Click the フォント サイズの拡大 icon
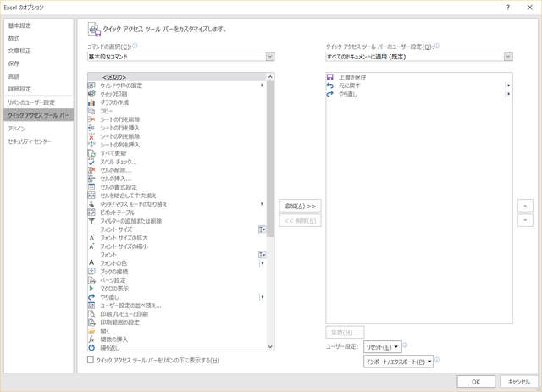 point(91,238)
